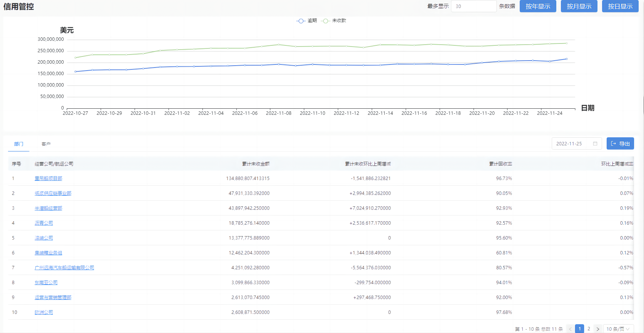The width and height of the screenshot is (644, 333).
Task: Click the 累计未收金额 column header
Action: click(x=256, y=164)
